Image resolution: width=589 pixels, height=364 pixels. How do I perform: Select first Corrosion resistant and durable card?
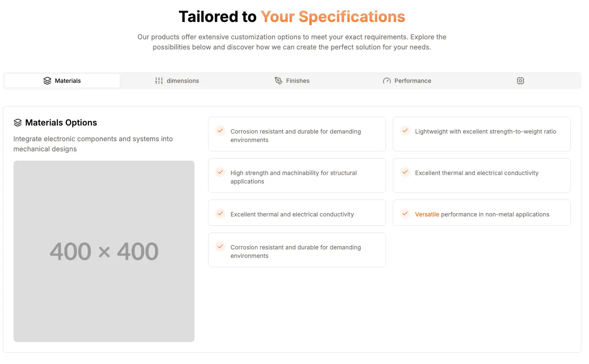click(x=297, y=134)
